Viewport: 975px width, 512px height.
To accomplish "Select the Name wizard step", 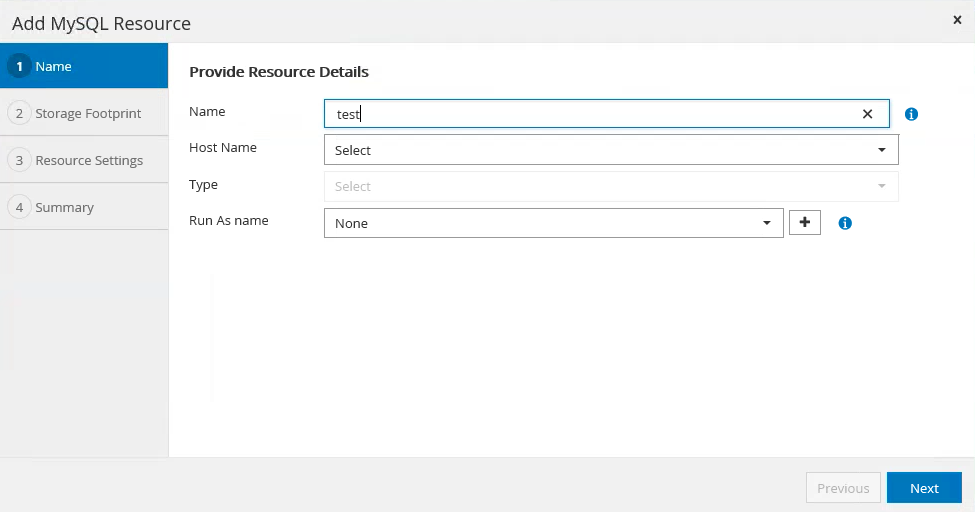I will (x=53, y=66).
